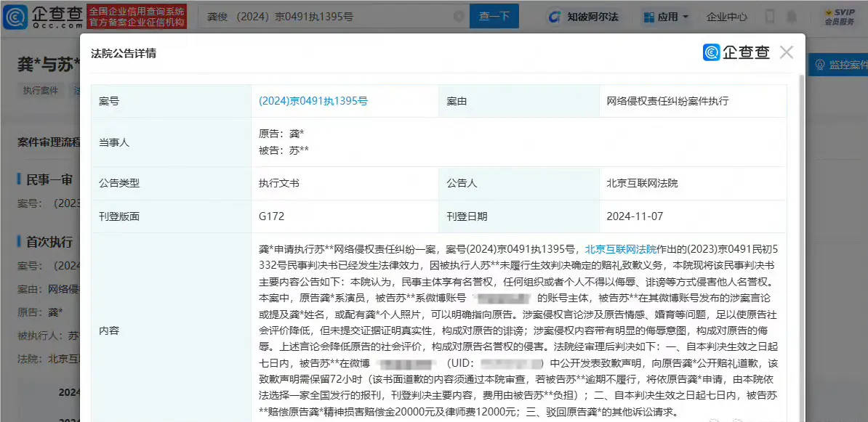Viewport: 868px width, 422px height.
Task: Open case number link (2024)京0491执1395号 in table
Action: (x=313, y=101)
